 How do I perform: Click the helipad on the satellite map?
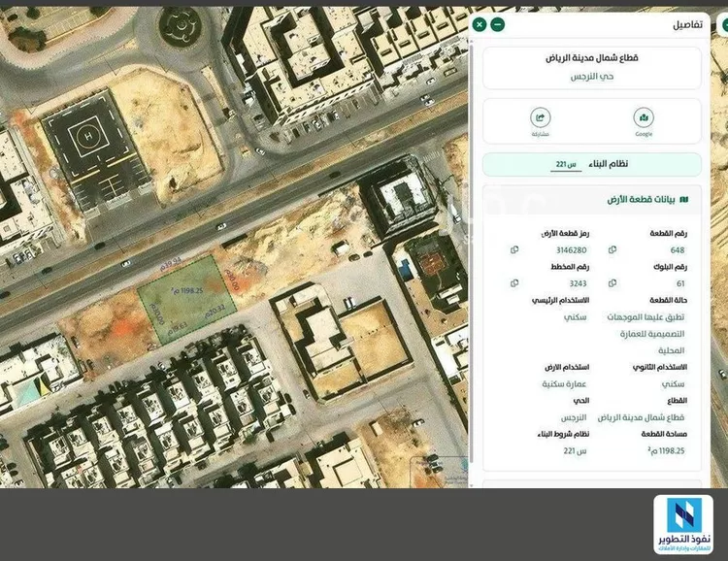tap(88, 136)
